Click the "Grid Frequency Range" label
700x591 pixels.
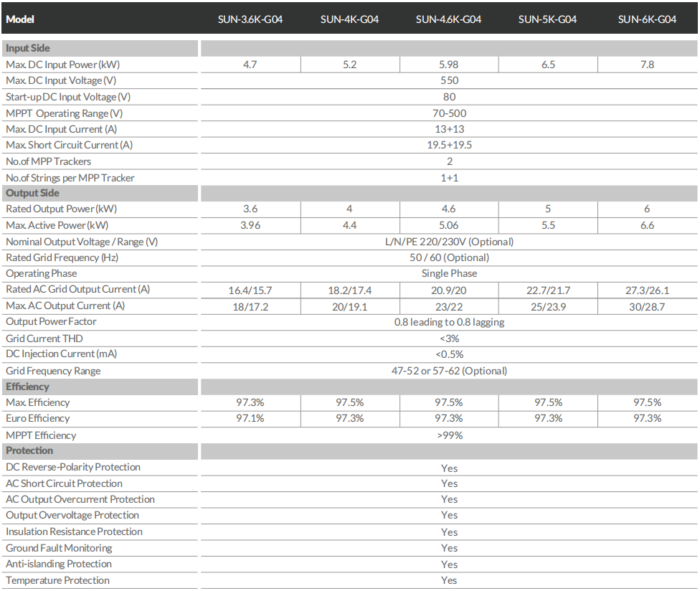pyautogui.click(x=53, y=371)
